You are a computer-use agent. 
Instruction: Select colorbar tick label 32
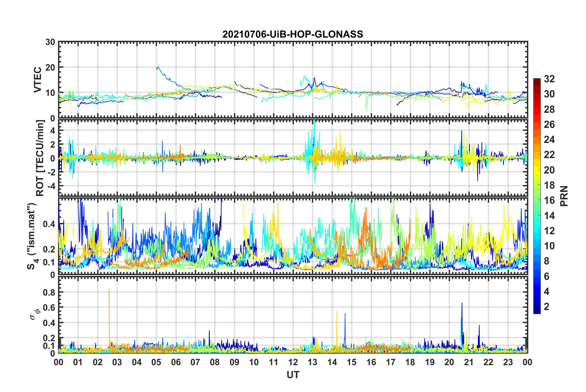tap(549, 79)
